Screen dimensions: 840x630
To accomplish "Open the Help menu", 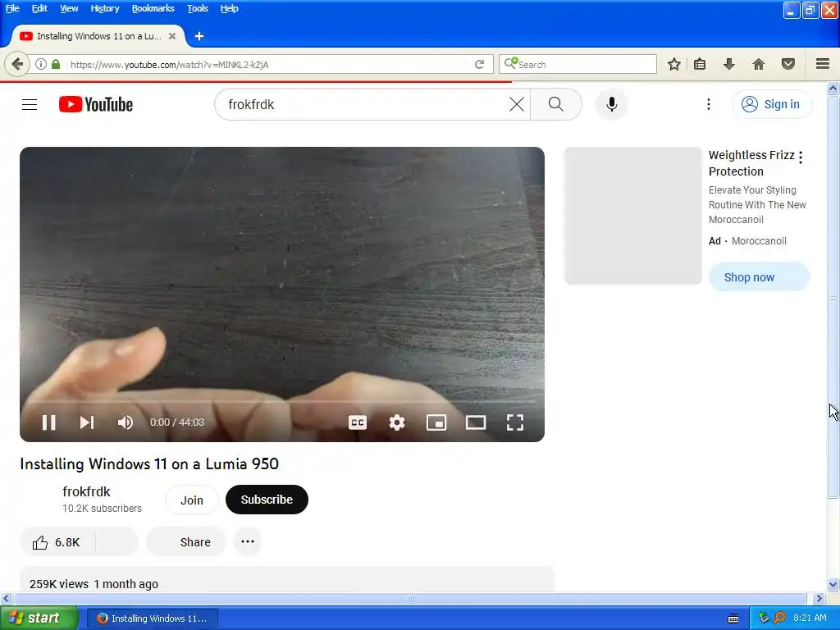I will tap(230, 8).
